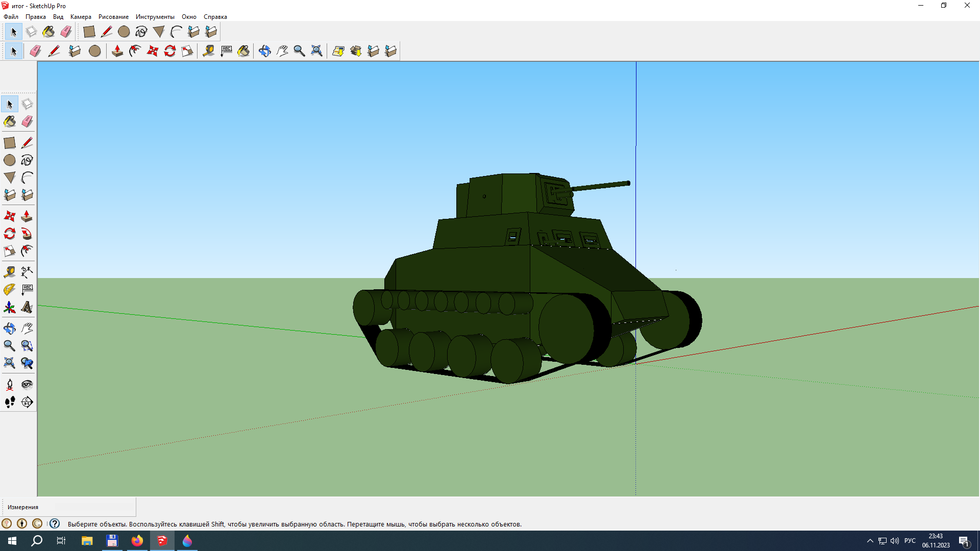Open File Explorer from the taskbar
The image size is (980, 551).
point(87,541)
